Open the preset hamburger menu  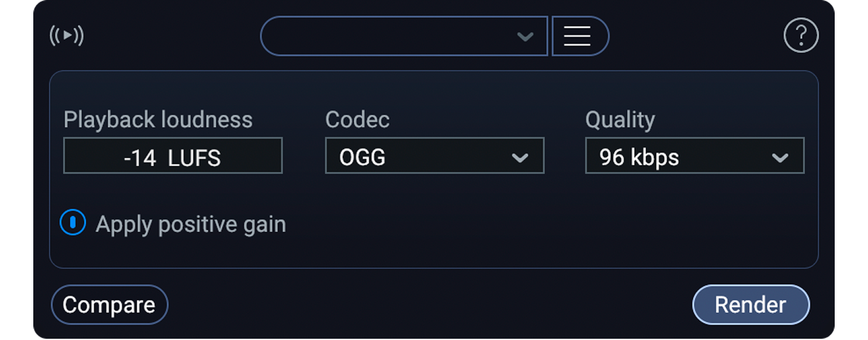click(578, 36)
